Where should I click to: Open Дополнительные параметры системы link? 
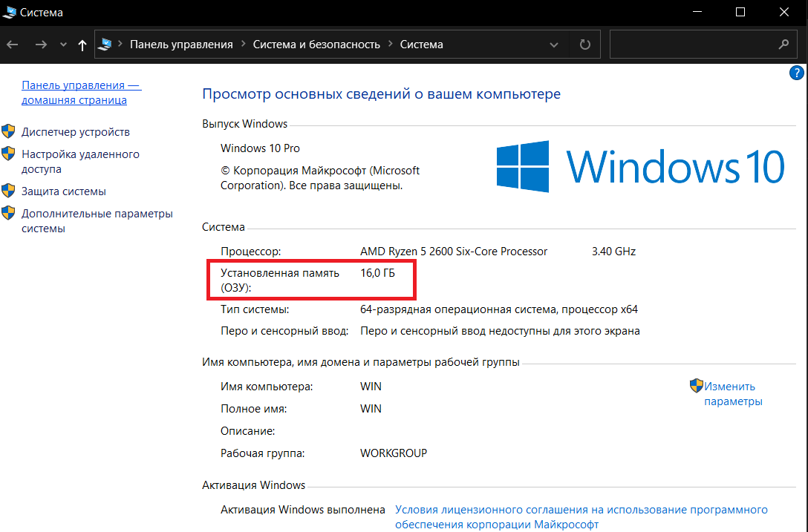[97, 220]
